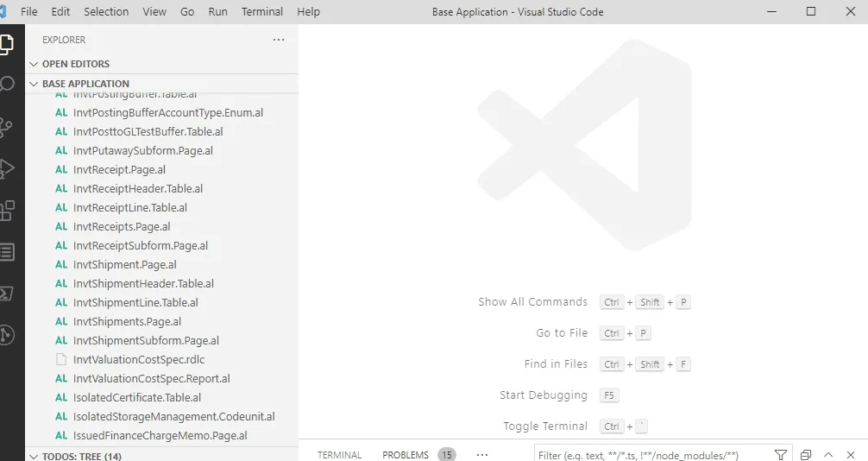Click the Explorer panel title
868x461 pixels.
coord(64,40)
